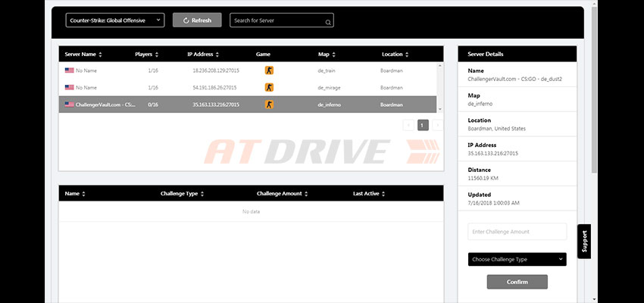Click page scrollbar down arrow
The image size is (644, 303).
pos(594,300)
